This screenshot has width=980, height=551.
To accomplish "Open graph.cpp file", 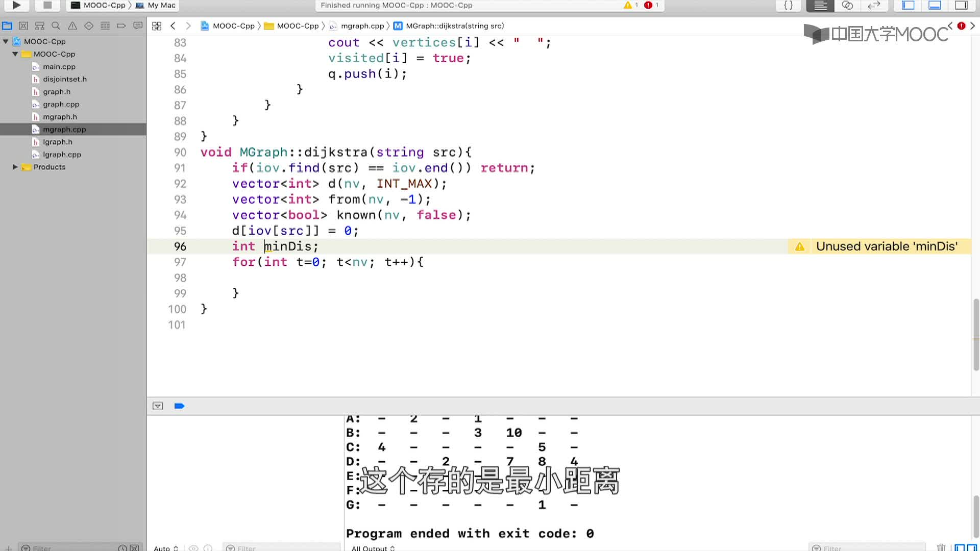I will (x=61, y=104).
